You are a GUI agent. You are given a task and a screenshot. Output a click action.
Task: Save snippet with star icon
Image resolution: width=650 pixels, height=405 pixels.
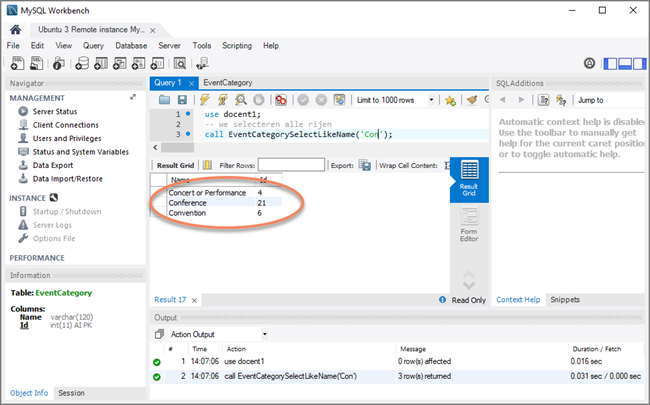click(450, 100)
